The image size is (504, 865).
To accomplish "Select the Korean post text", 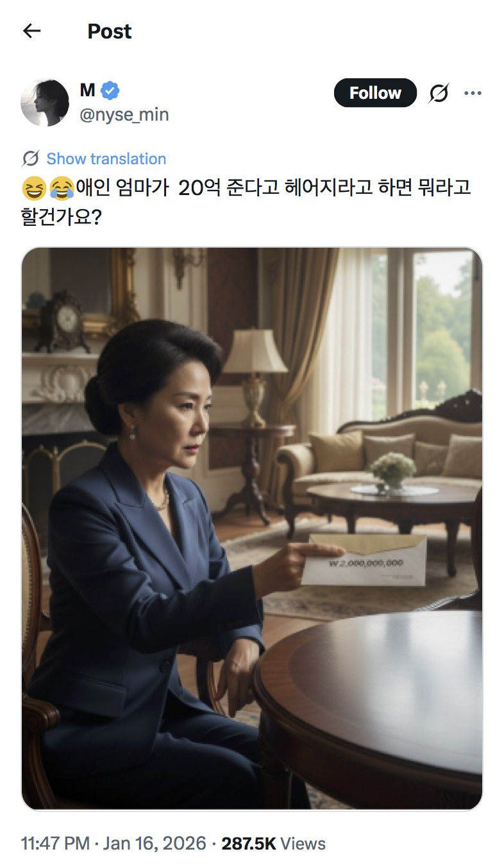I will click(x=246, y=202).
